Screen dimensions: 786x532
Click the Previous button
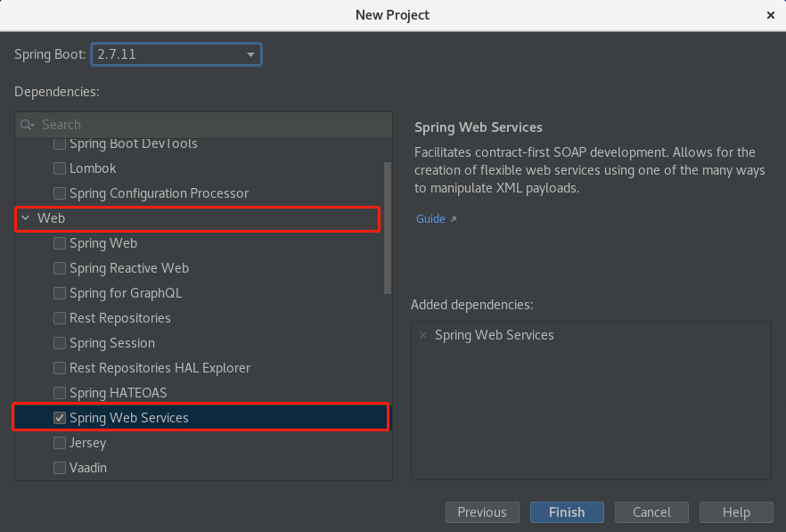[482, 512]
